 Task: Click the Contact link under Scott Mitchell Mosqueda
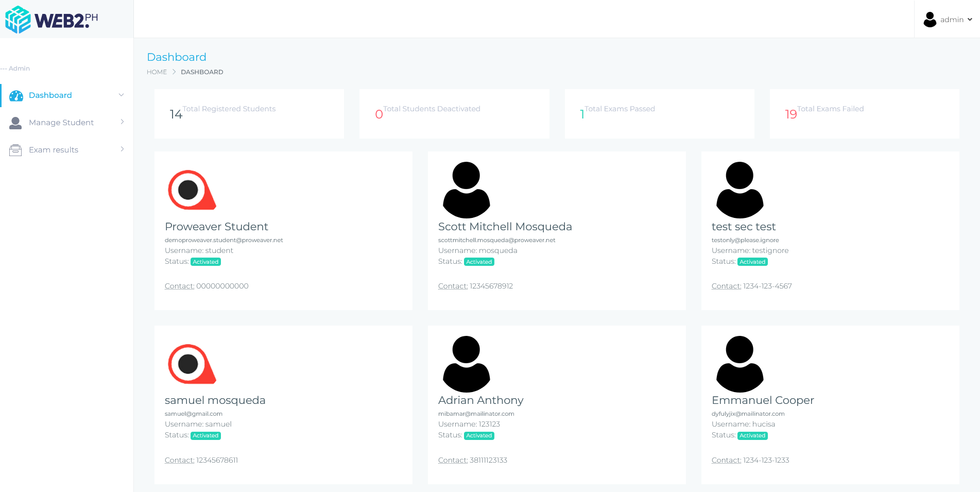[452, 286]
